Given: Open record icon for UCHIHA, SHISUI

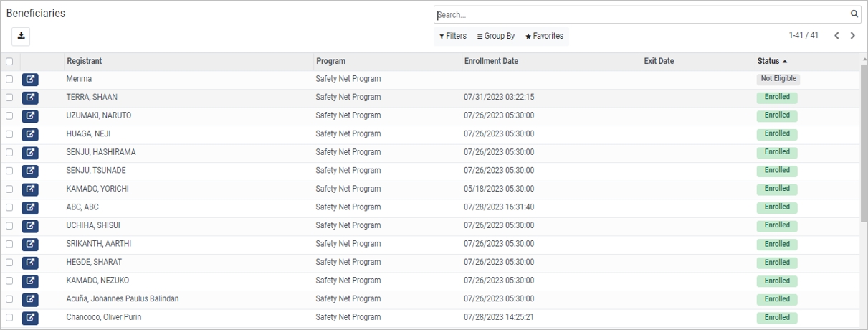Looking at the screenshot, I should [30, 226].
